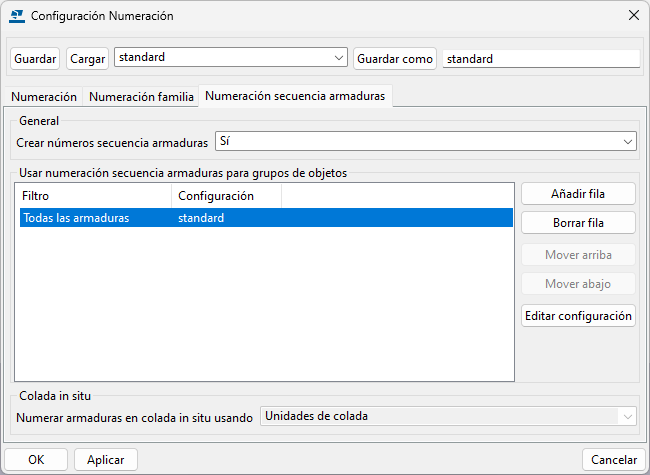This screenshot has width=650, height=475.
Task: Switch to the Numeración tab
Action: pyautogui.click(x=44, y=97)
